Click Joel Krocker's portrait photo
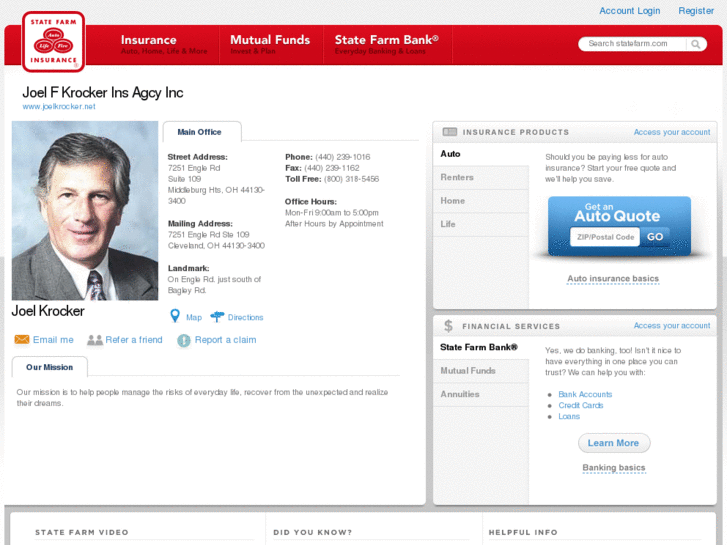The height and width of the screenshot is (545, 727). pos(85,211)
